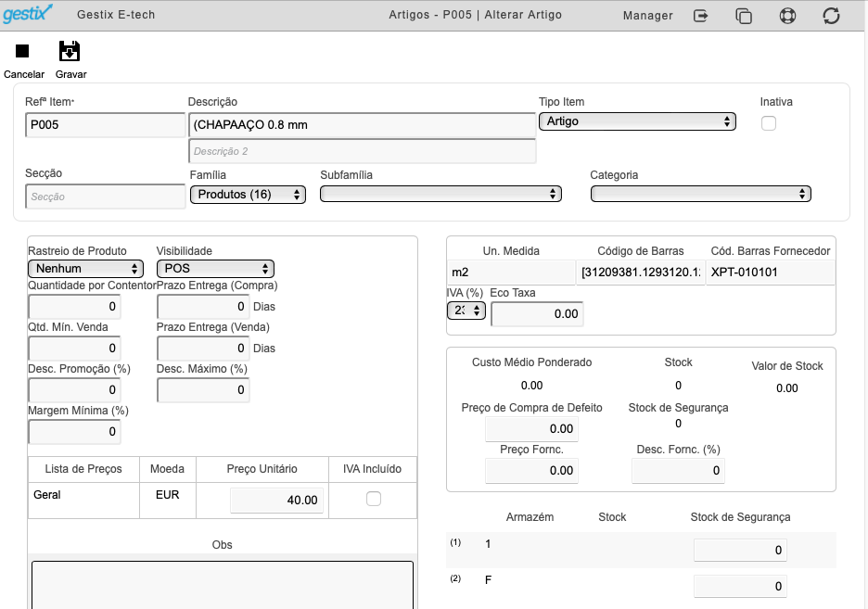Click the Cód. Barras Fornecedor field XPT-010101
Viewport: 868px width, 609px height.
click(771, 273)
